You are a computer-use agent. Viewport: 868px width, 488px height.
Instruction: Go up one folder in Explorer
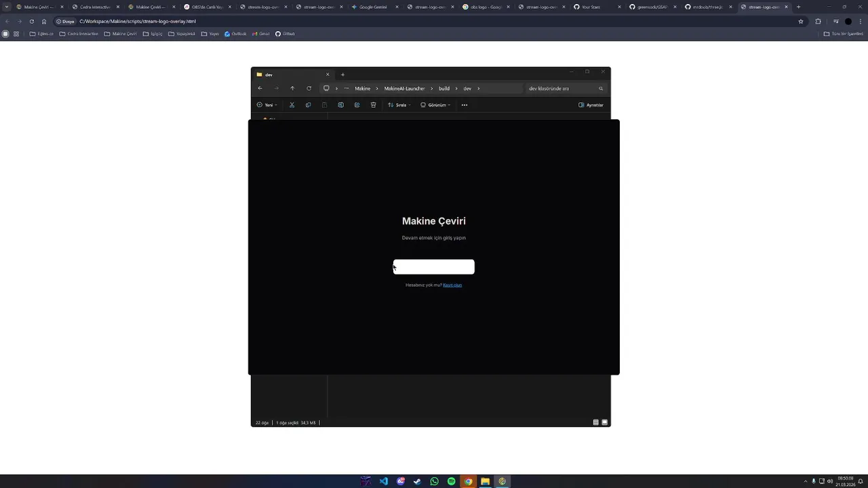click(292, 88)
